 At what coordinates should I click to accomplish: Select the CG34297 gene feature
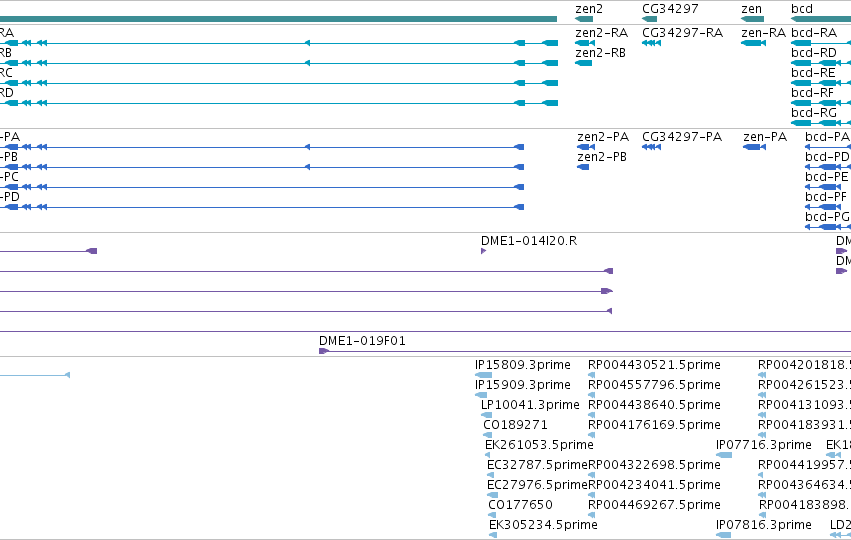tap(649, 19)
